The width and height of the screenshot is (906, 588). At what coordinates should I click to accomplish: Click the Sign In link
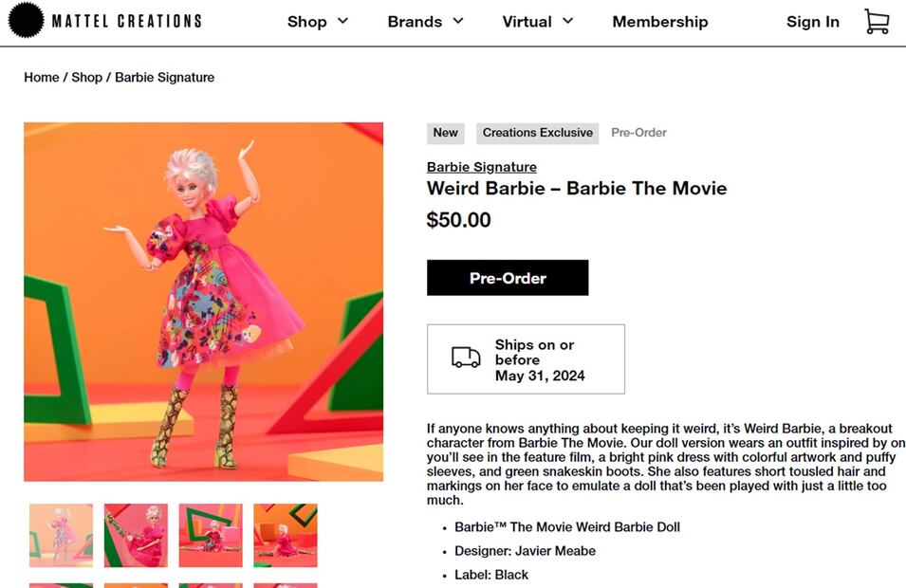[812, 22]
